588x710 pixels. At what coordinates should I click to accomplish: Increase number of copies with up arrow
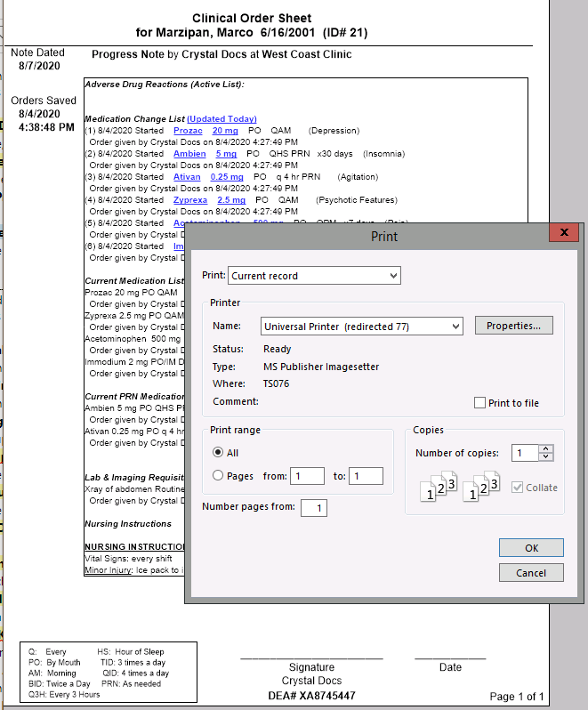(x=546, y=448)
